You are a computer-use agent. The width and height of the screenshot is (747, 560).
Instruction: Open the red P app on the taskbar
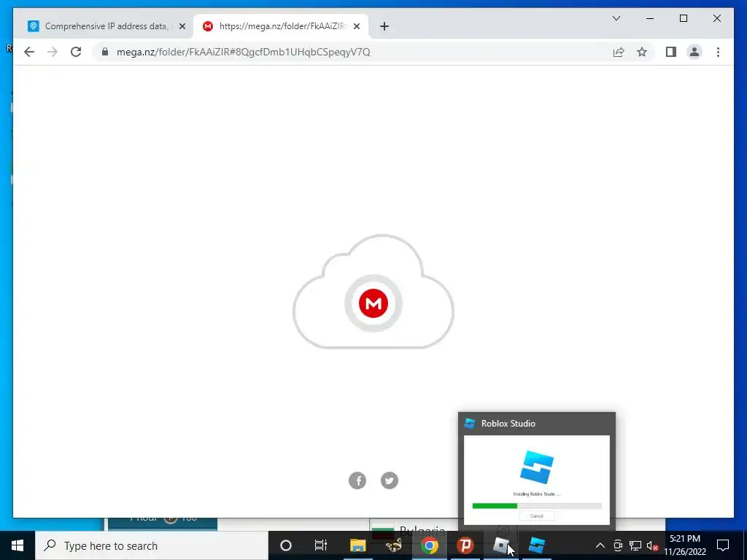tap(465, 545)
